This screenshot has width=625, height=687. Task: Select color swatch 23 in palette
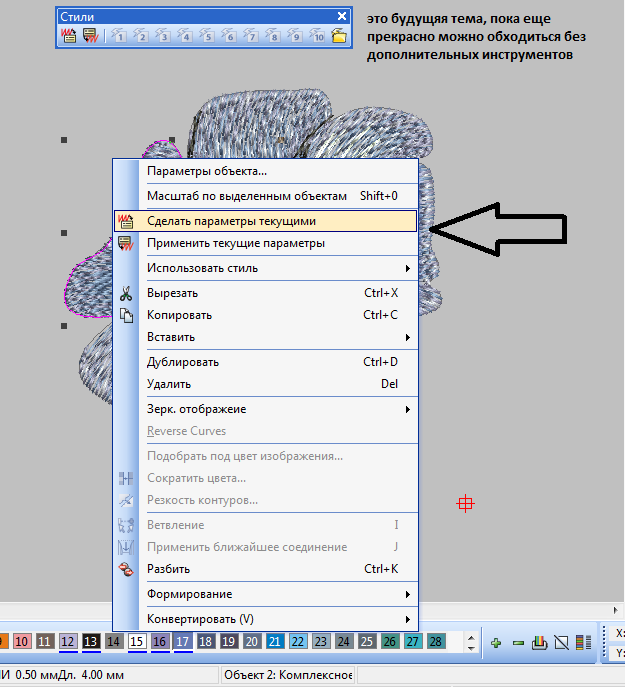coord(320,642)
